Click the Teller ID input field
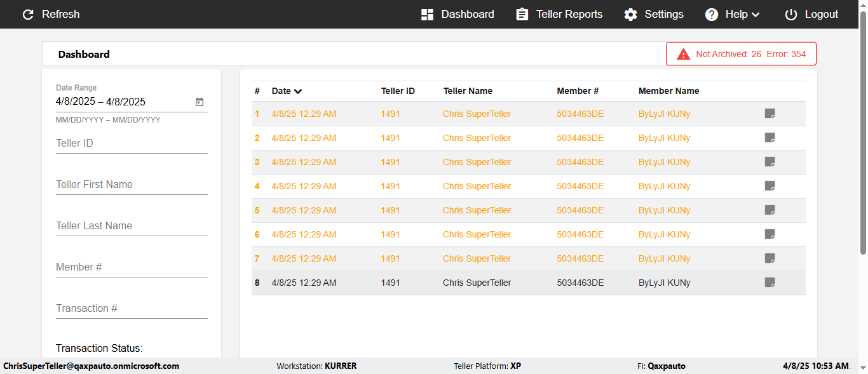The width and height of the screenshot is (868, 374). pos(132,144)
